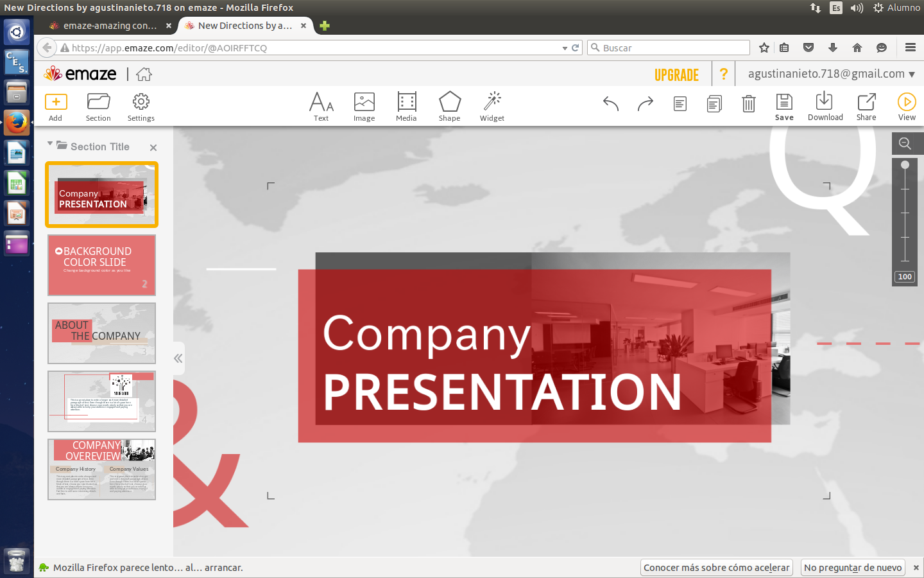The image size is (924, 578).
Task: Click the address bar URL
Action: (169, 48)
